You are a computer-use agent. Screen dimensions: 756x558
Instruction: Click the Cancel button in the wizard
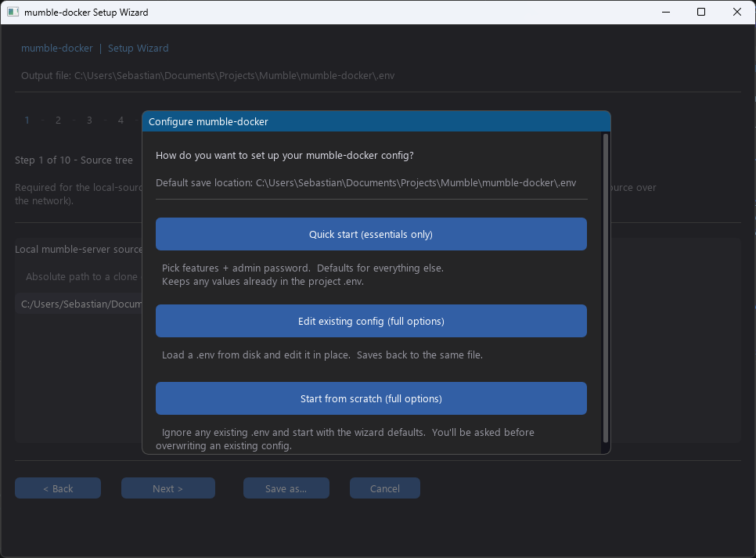tap(385, 488)
